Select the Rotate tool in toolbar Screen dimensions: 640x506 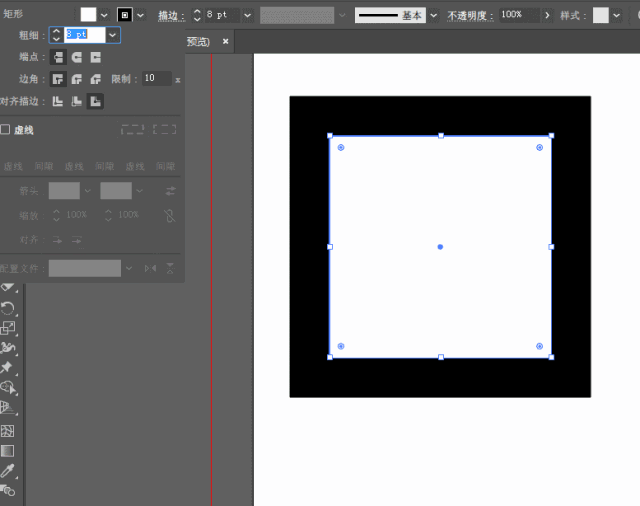tap(8, 308)
